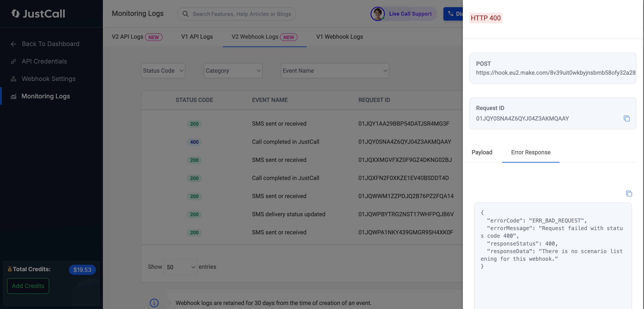Switch to V1 Webhook Logs tab

339,37
